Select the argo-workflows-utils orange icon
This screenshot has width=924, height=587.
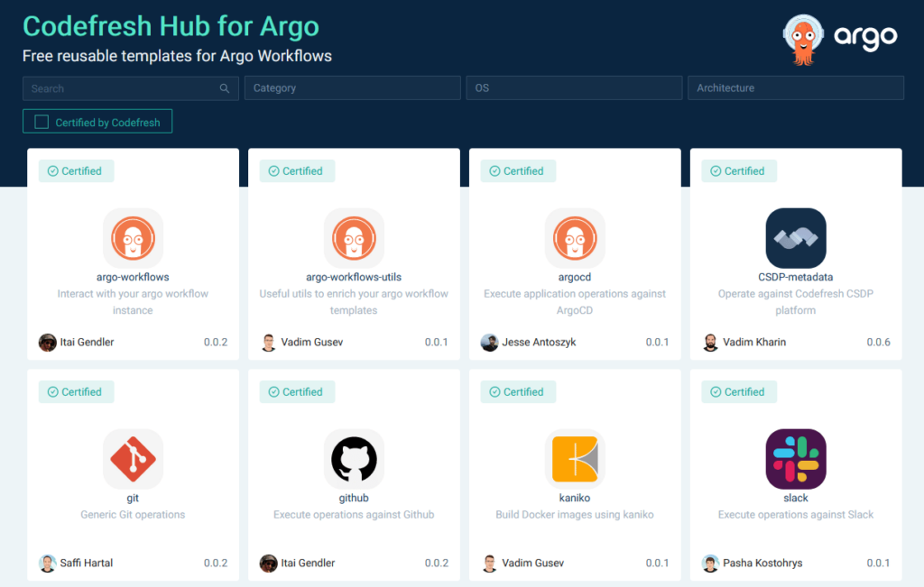click(x=354, y=237)
